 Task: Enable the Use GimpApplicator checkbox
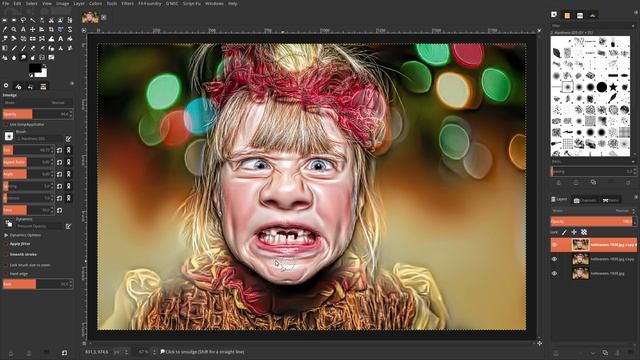click(6, 124)
